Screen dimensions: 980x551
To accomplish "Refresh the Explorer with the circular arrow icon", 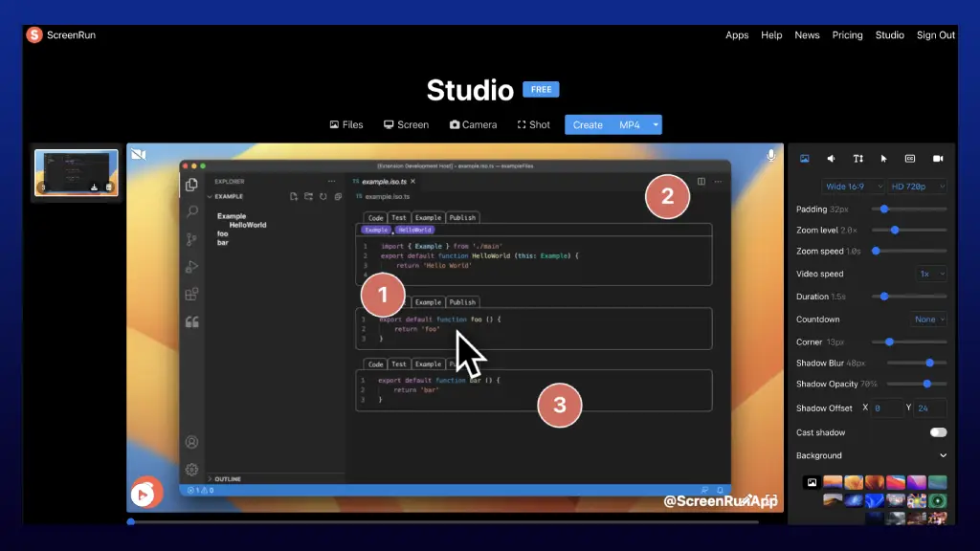I will coord(323,196).
